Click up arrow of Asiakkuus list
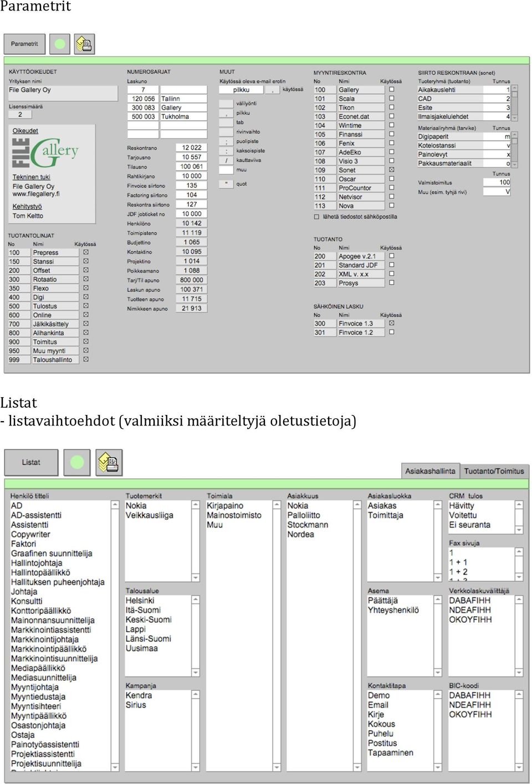The width and height of the screenshot is (532, 784). [357, 505]
